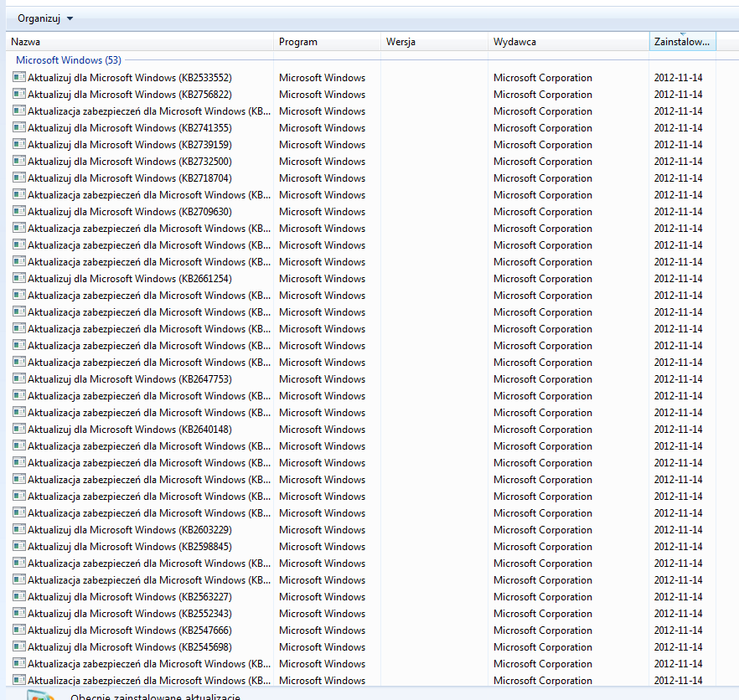Click Microsoft Windows program cell in KB2647753 row

pyautogui.click(x=322, y=379)
